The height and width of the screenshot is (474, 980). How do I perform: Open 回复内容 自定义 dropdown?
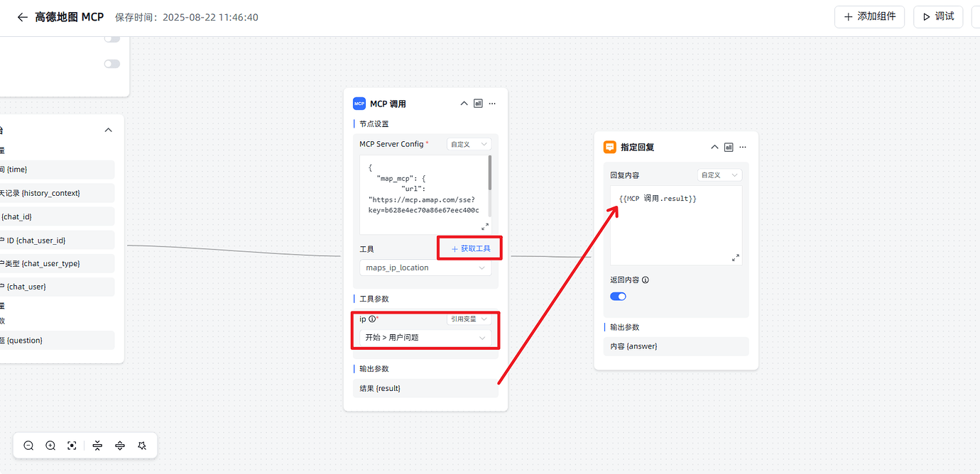pos(719,175)
